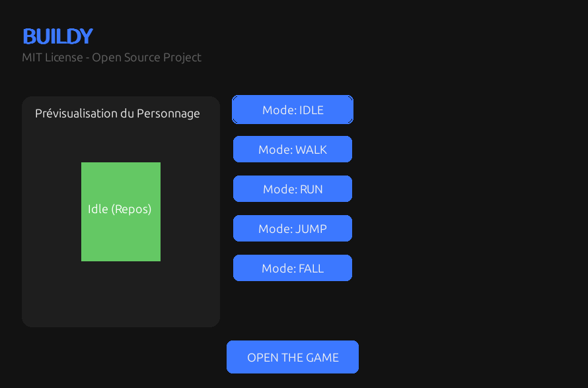
Task: Preview the character's jumping animation
Action: (293, 228)
